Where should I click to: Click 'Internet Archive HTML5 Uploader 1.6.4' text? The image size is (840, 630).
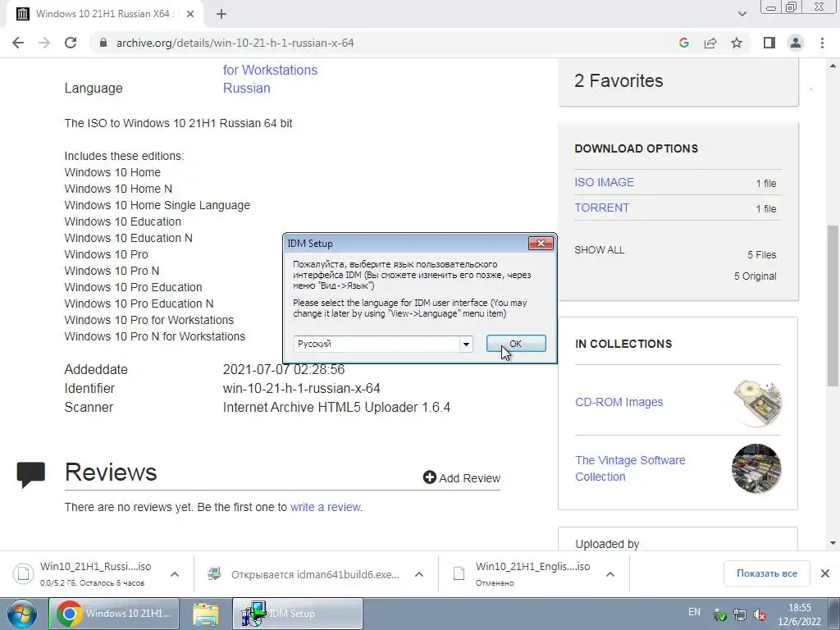tap(336, 407)
